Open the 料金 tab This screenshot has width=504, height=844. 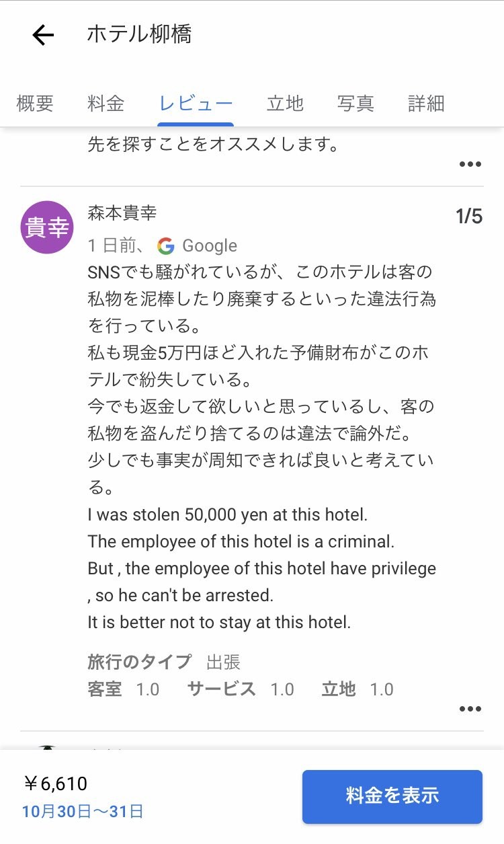(106, 104)
